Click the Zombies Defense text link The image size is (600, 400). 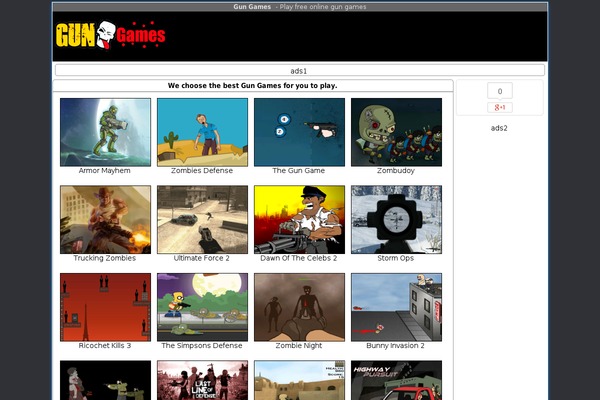tap(202, 171)
